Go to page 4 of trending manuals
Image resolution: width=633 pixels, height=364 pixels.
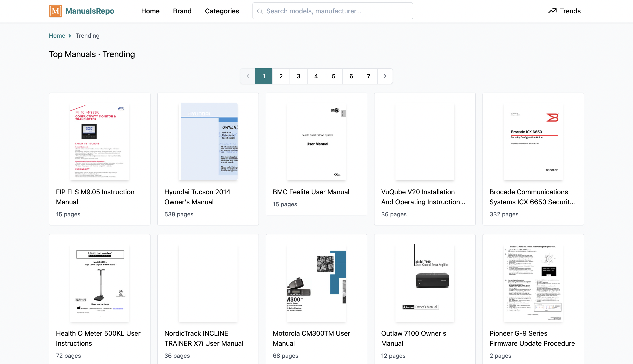pyautogui.click(x=316, y=76)
